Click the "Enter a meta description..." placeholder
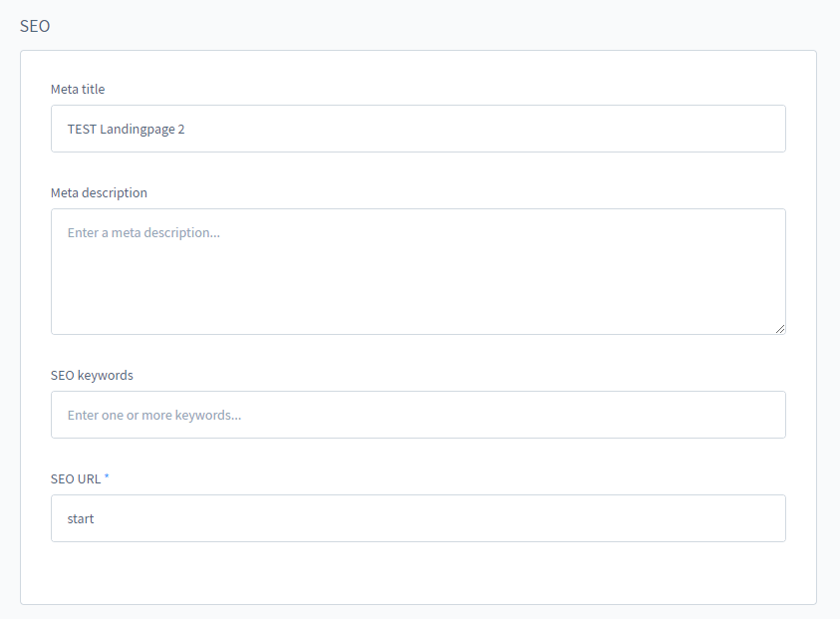 point(143,232)
